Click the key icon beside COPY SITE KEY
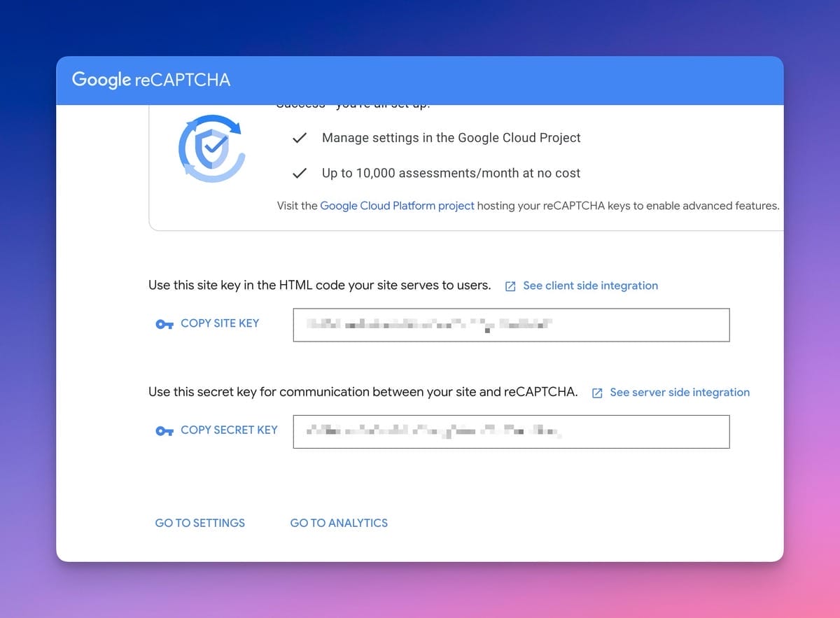This screenshot has width=840, height=618. [164, 323]
